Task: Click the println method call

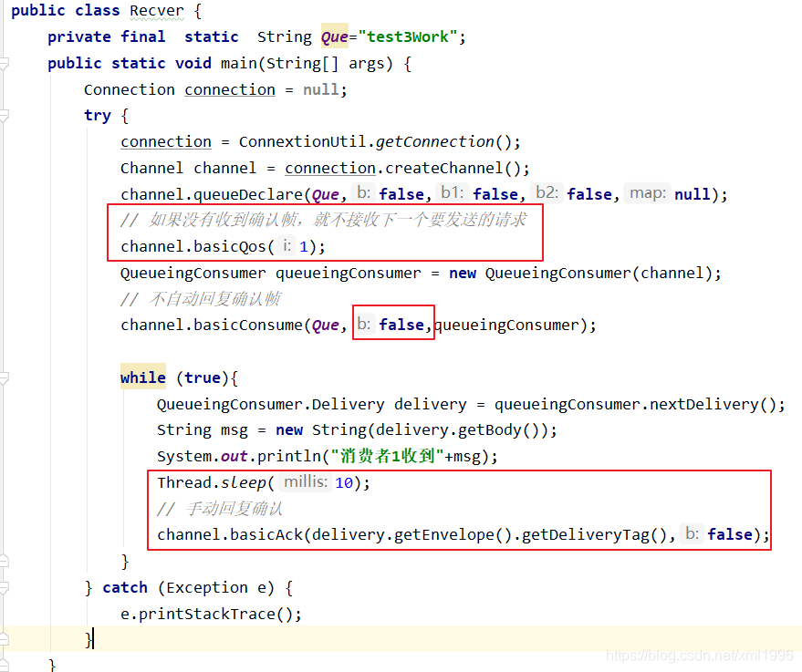Action: (x=289, y=456)
